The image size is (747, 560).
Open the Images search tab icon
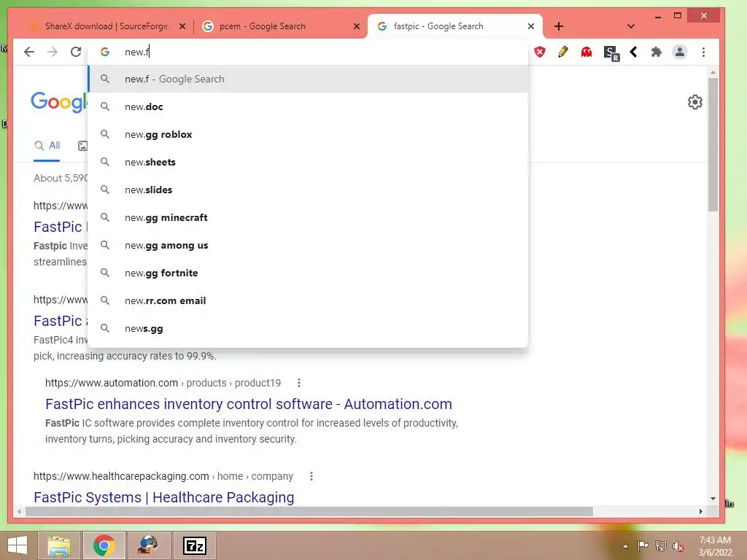[83, 146]
